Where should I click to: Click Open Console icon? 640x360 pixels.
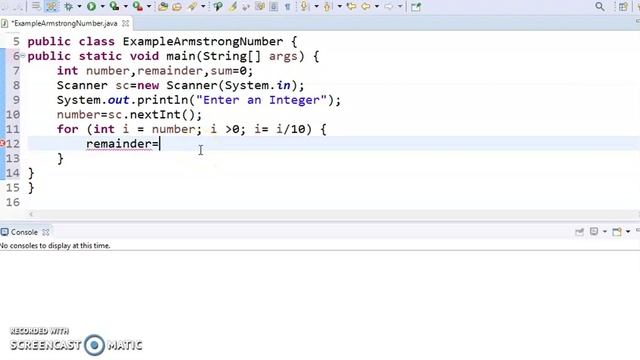pyautogui.click(x=617, y=232)
